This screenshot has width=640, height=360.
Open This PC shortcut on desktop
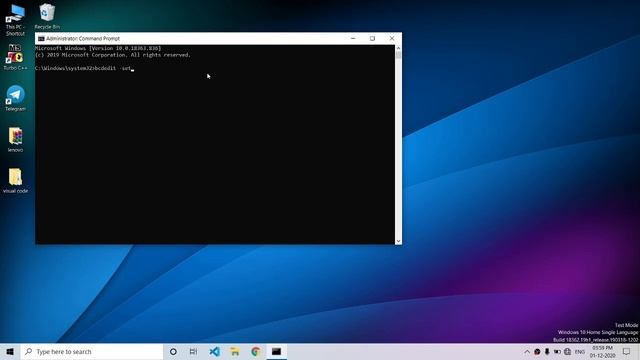(15, 20)
